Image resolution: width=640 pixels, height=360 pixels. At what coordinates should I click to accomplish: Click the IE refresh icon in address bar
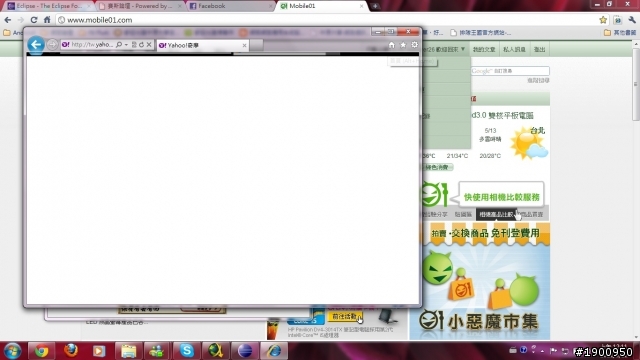141,44
